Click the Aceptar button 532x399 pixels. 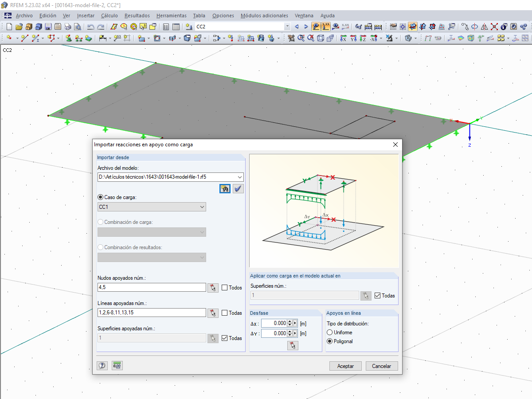tap(345, 366)
